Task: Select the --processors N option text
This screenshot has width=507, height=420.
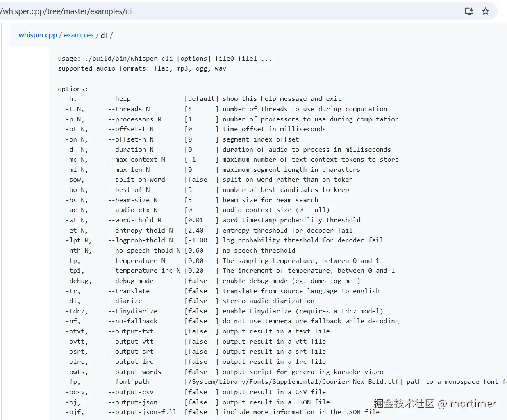Action: pyautogui.click(x=134, y=119)
